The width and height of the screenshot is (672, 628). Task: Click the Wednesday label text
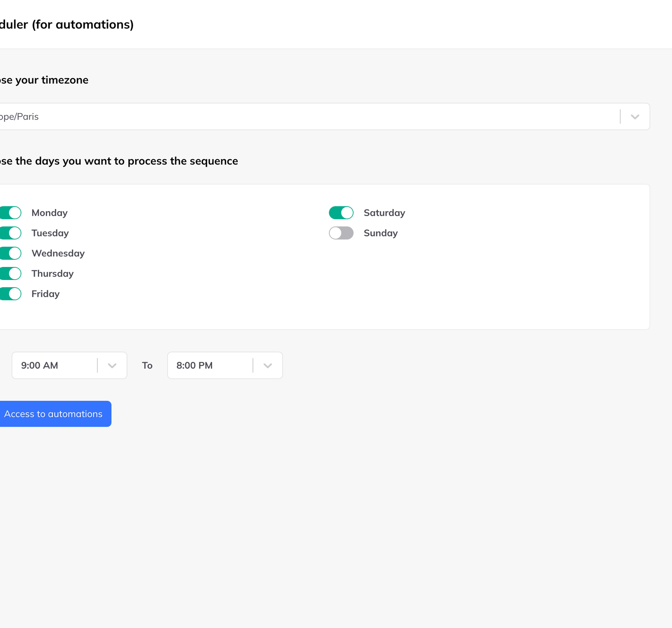pos(58,253)
